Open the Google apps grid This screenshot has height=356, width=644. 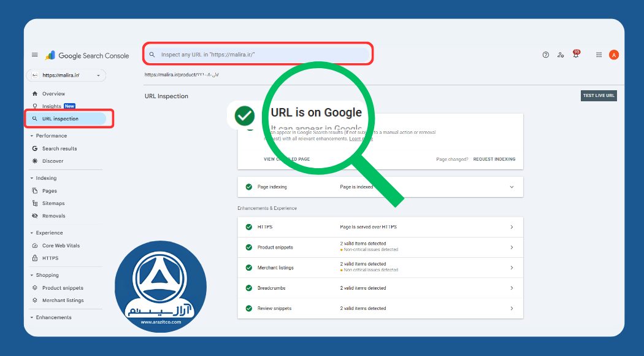(599, 55)
